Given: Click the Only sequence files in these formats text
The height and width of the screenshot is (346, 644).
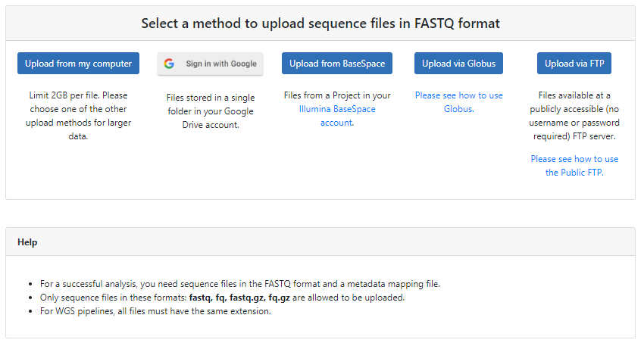Looking at the screenshot, I should 114,298.
